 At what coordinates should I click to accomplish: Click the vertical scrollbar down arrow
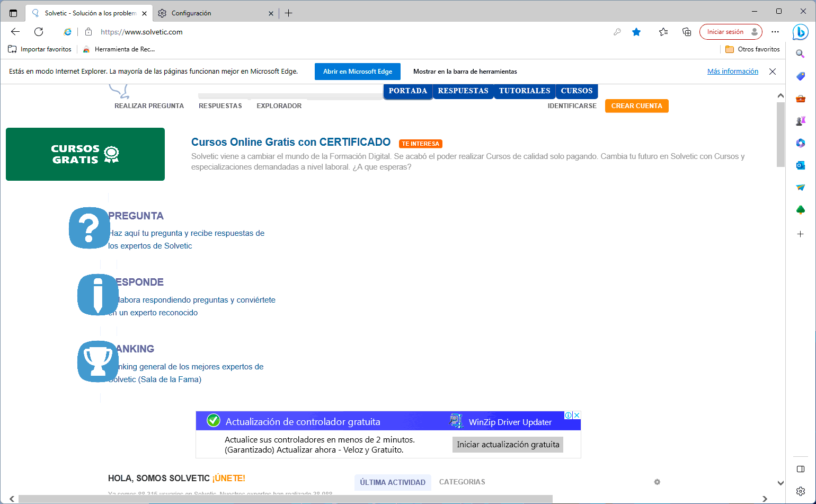coord(780,483)
